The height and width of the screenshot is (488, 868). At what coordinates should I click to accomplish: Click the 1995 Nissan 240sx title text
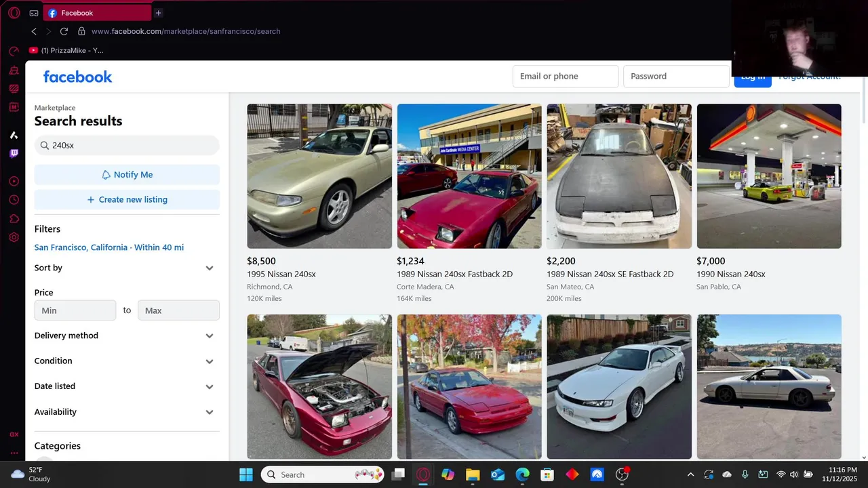[x=281, y=274]
